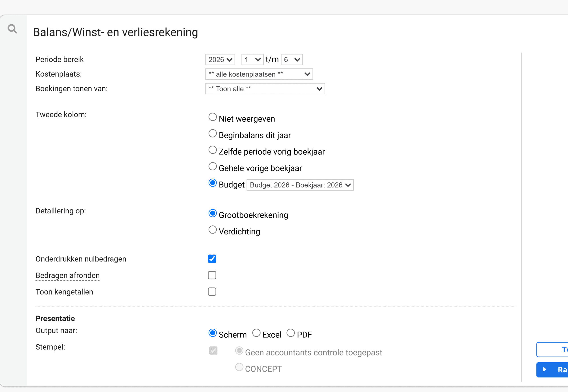Choose Zelfde periode vorig boekjaar
568x392 pixels.
click(x=213, y=150)
